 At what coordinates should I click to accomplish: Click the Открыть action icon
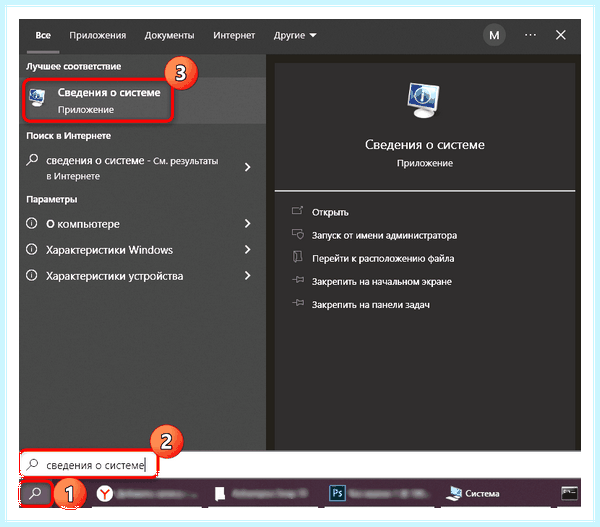298,210
